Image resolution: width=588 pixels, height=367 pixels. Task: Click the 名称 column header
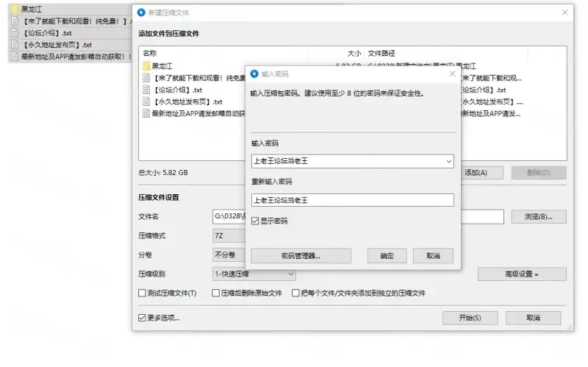tap(149, 53)
